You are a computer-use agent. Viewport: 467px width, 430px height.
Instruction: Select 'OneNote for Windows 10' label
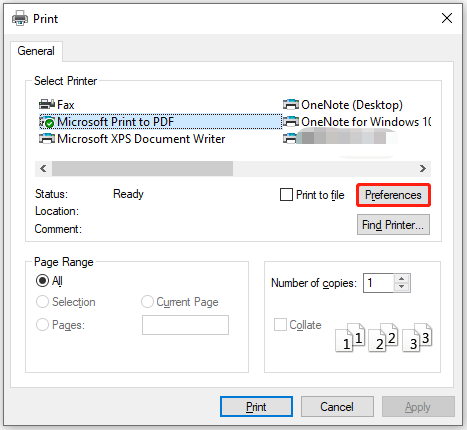[x=366, y=122]
